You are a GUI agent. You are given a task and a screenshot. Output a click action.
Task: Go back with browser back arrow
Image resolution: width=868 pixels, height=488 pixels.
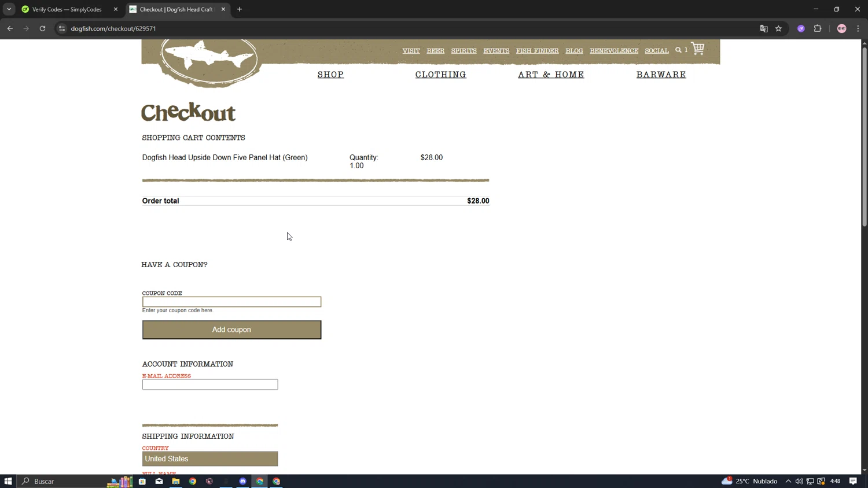pyautogui.click(x=10, y=28)
